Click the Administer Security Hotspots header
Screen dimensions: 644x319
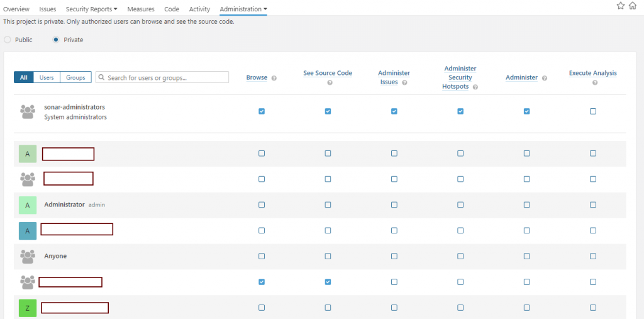coord(460,77)
